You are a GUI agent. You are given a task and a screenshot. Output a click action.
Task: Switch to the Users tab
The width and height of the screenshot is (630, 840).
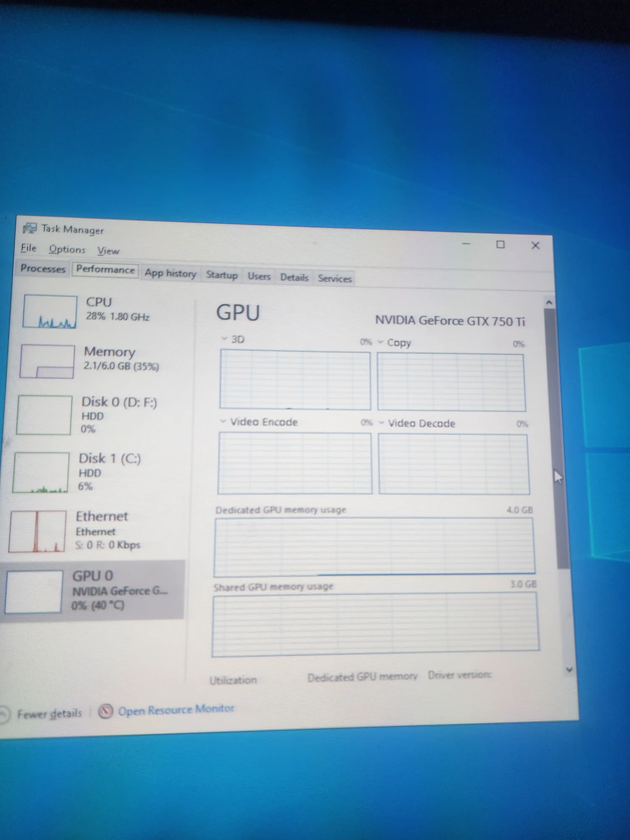coord(259,276)
